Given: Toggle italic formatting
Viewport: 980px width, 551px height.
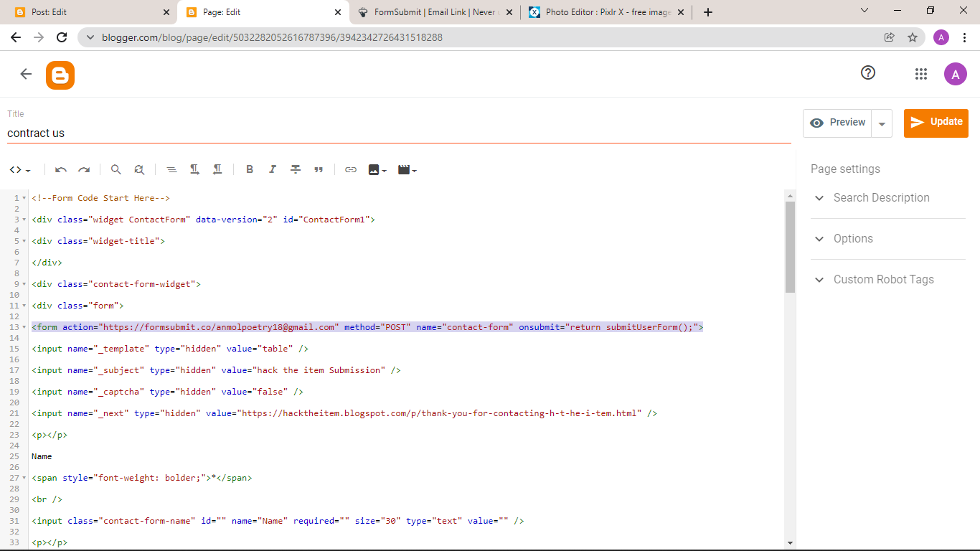Looking at the screenshot, I should (273, 169).
